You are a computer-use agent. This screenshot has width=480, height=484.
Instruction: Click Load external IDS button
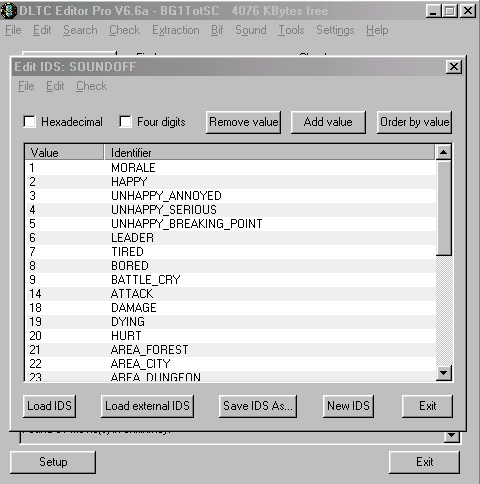coord(147,406)
